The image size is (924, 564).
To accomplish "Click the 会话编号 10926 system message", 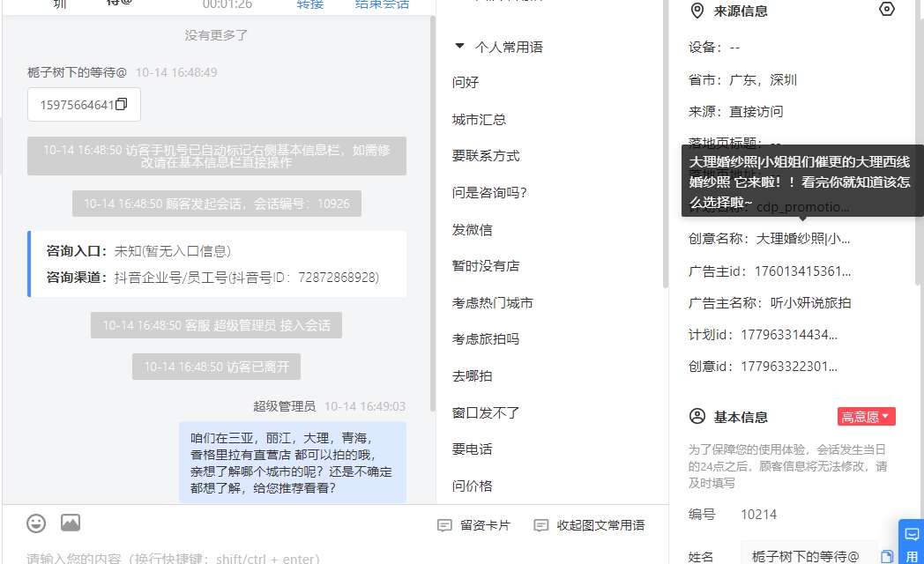I will (x=217, y=204).
